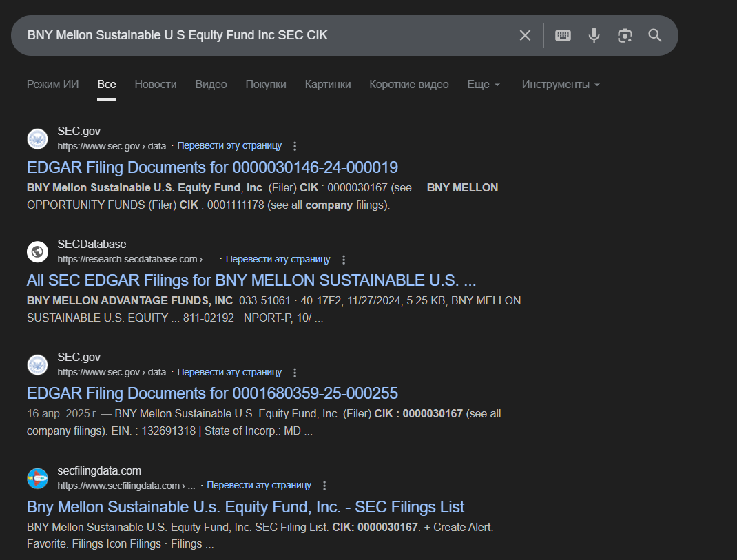
Task: Open more options for SECDatabase result
Action: 344,260
